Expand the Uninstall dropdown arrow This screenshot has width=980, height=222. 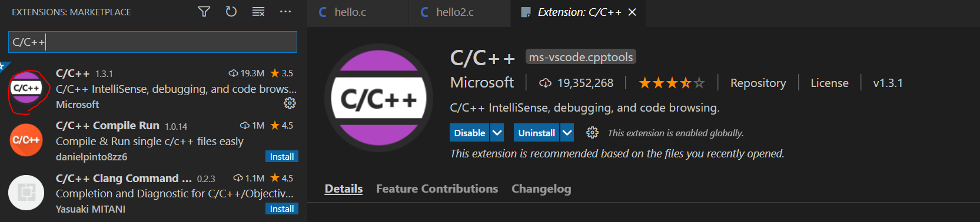567,133
